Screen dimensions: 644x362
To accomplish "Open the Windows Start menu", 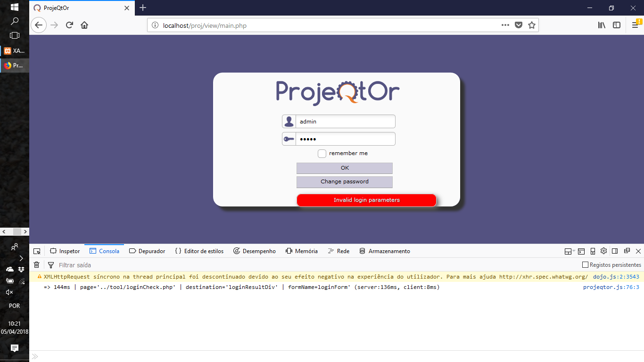I will point(15,8).
